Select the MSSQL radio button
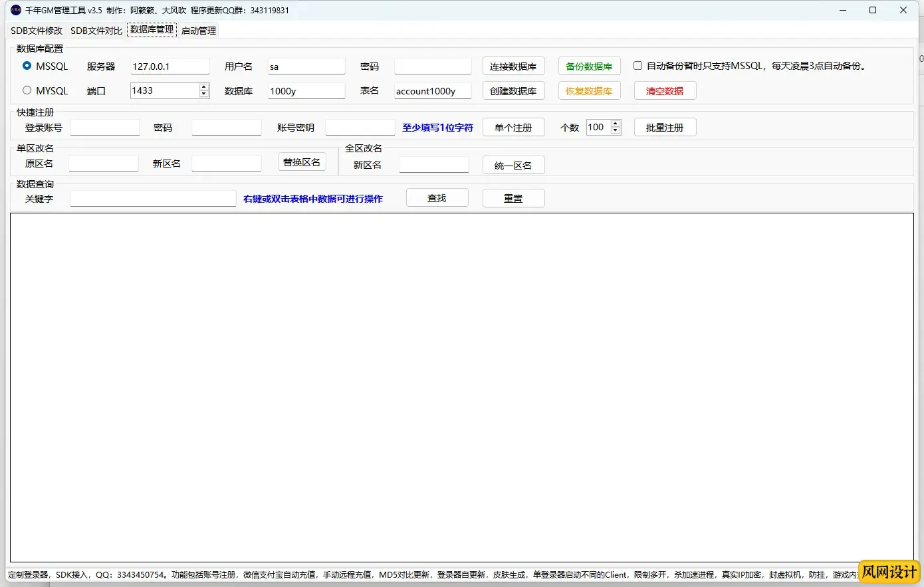Image resolution: width=924 pixels, height=587 pixels. coord(27,66)
